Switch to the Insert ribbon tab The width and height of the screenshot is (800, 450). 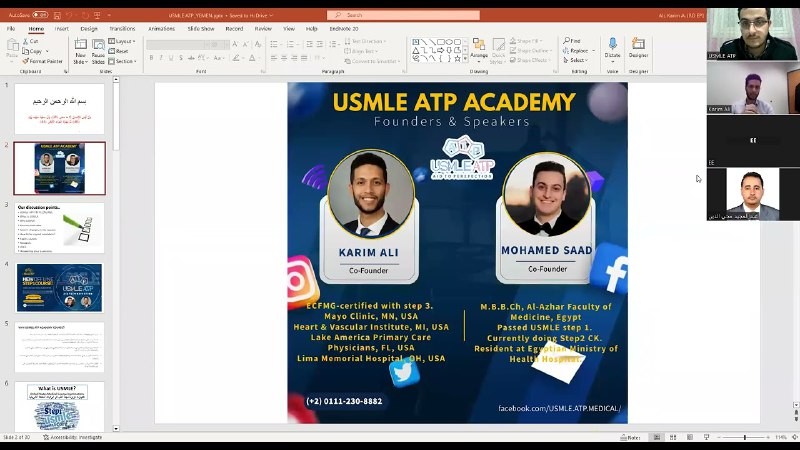pos(62,29)
